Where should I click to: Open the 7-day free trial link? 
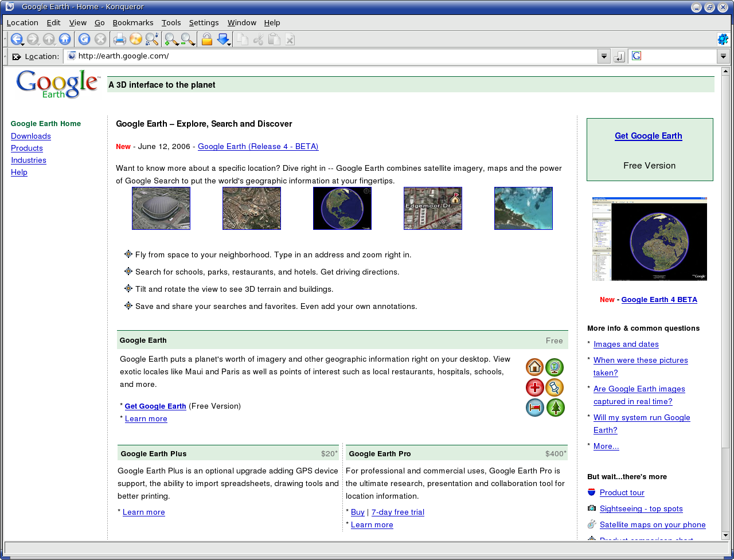pyautogui.click(x=397, y=512)
